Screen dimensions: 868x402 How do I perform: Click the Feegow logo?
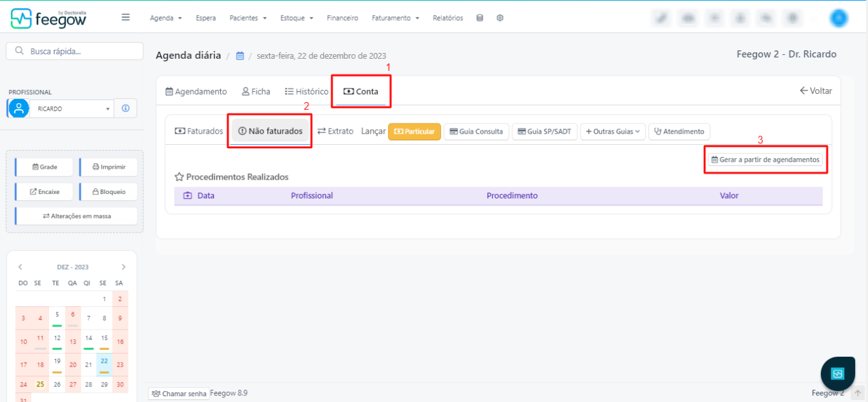[x=48, y=18]
